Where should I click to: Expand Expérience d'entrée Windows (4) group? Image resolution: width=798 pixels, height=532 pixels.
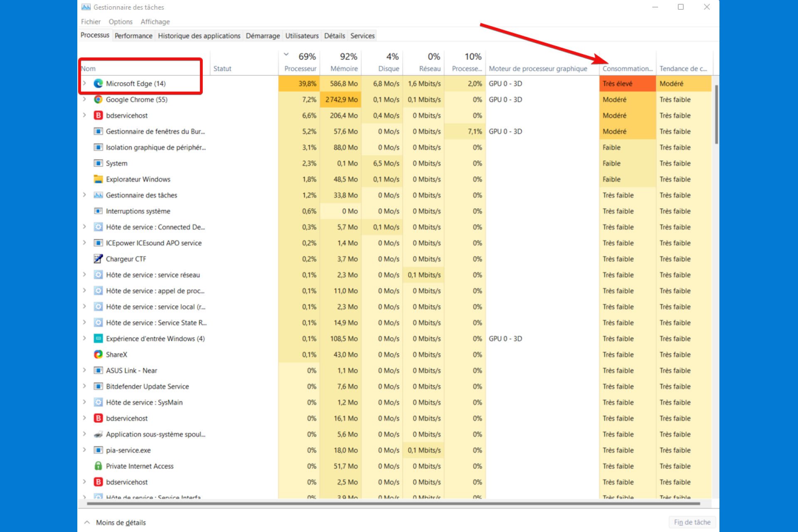point(84,338)
